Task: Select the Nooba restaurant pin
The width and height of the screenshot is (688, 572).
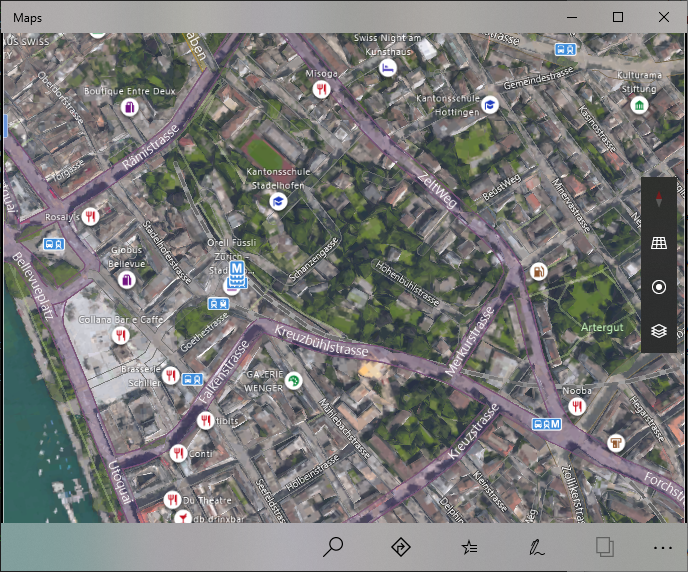Action: 576,407
